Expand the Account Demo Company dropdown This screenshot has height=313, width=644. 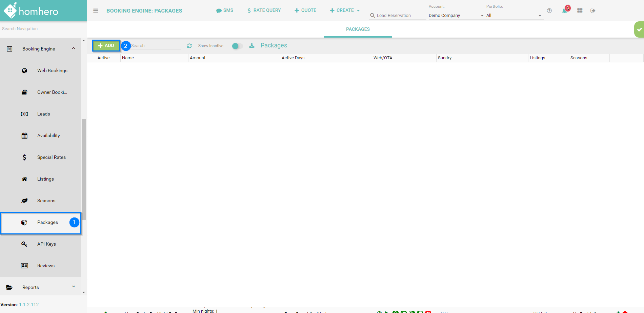point(456,16)
